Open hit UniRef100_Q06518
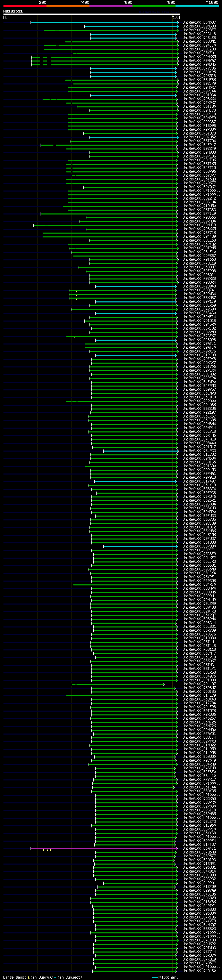The width and height of the screenshot is (222, 980). click(199, 76)
